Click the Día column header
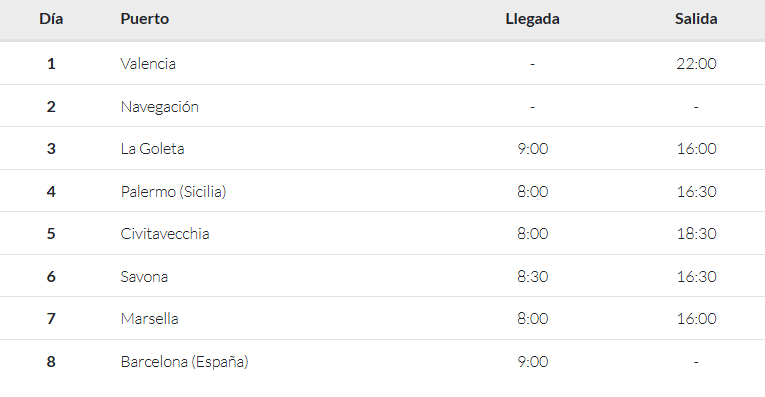Image resolution: width=765 pixels, height=397 pixels. point(51,19)
